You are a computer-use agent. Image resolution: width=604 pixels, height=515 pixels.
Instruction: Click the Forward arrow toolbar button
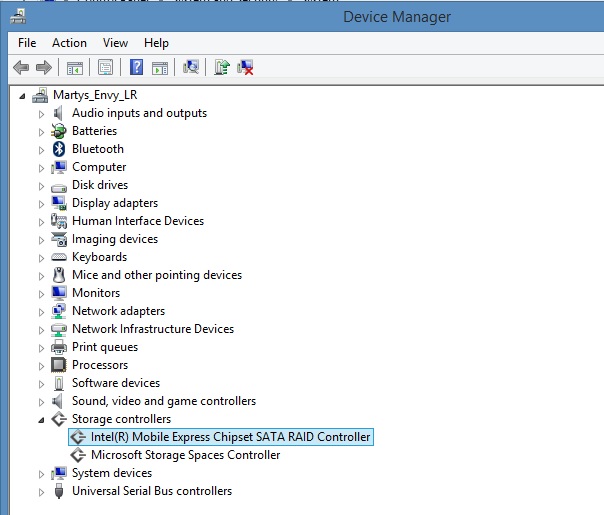[x=43, y=67]
